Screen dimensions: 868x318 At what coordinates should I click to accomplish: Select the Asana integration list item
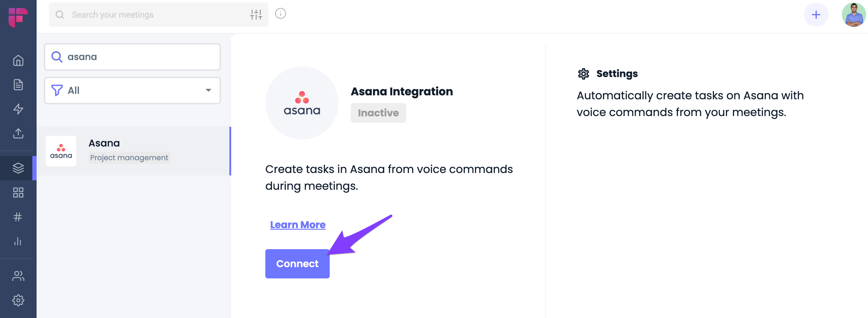[x=134, y=151]
